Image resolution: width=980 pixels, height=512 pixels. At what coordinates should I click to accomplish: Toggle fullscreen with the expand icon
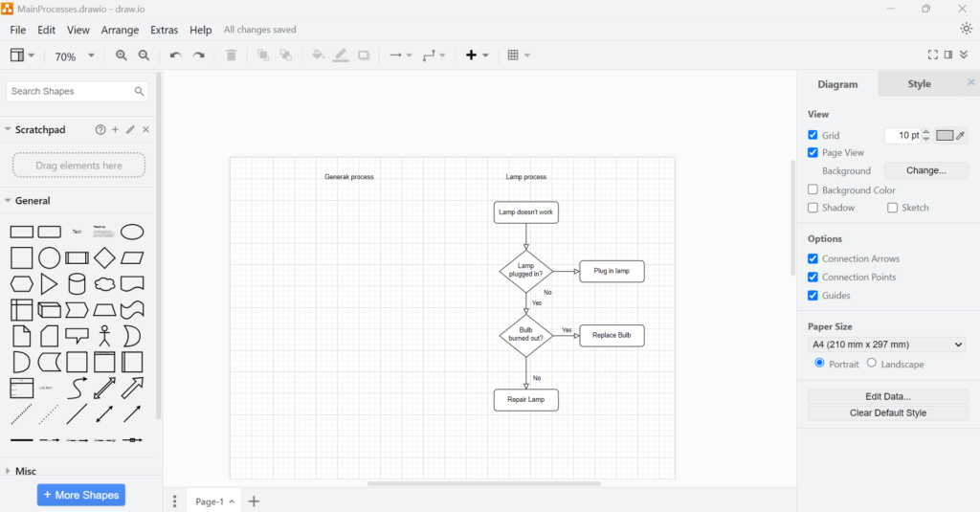click(932, 55)
